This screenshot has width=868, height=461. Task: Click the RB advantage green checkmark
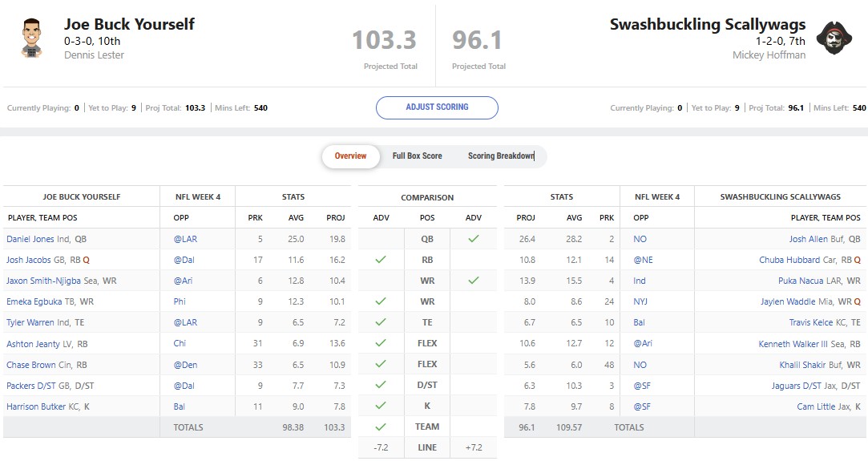click(381, 260)
